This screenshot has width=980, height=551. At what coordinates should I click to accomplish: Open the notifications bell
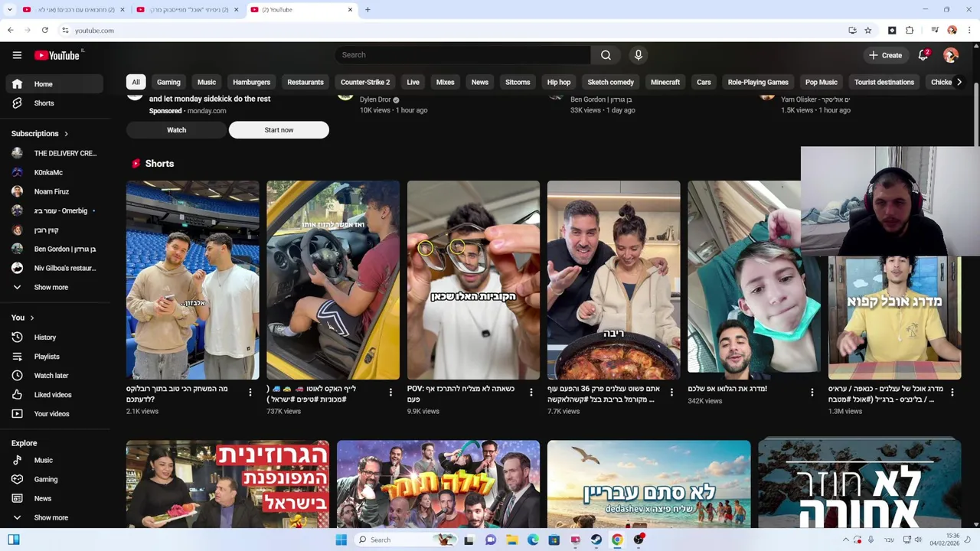click(923, 55)
